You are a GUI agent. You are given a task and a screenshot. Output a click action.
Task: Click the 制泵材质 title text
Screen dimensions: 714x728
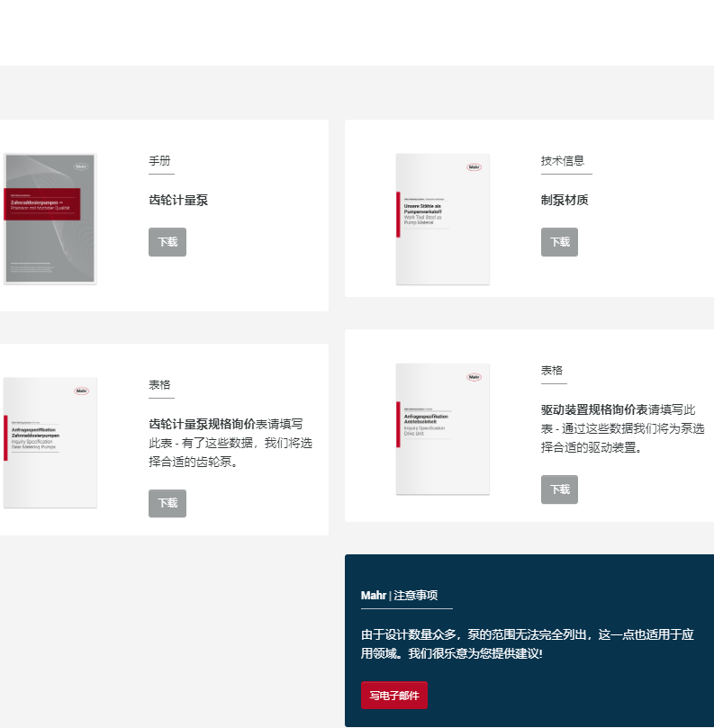[x=565, y=200]
